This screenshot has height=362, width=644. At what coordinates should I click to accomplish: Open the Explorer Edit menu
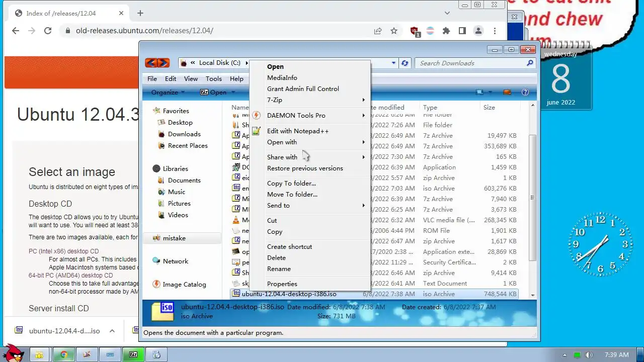(x=171, y=78)
